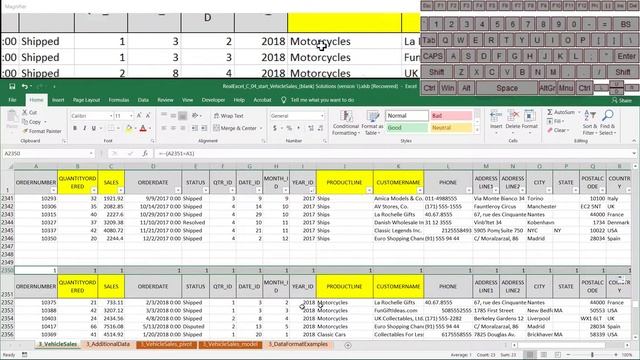Open the General number format dropdown
Screen dimensions: 640x360
[x=322, y=116]
